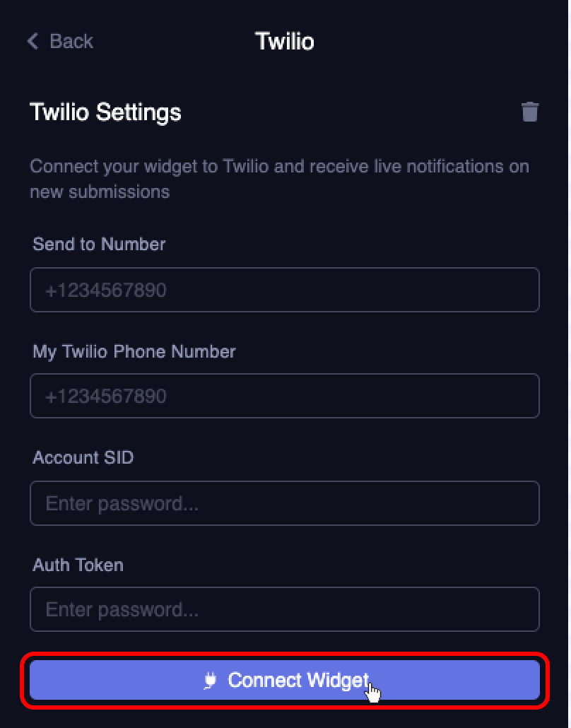Select the +1234567890 placeholder under Send to Number
The width and height of the screenshot is (571, 728).
pyautogui.click(x=106, y=290)
